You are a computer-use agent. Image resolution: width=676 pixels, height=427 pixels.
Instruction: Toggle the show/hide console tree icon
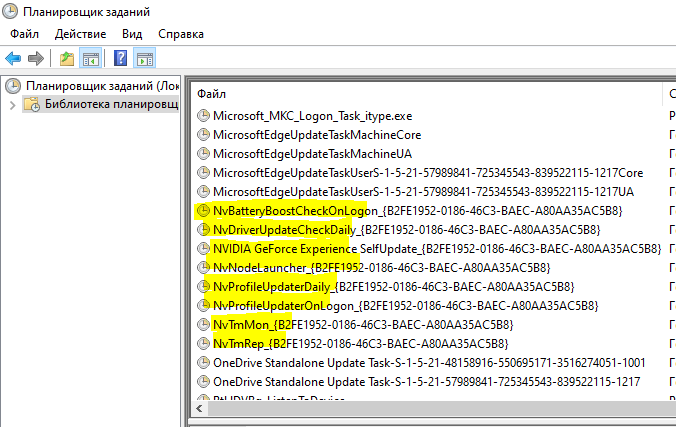point(91,58)
